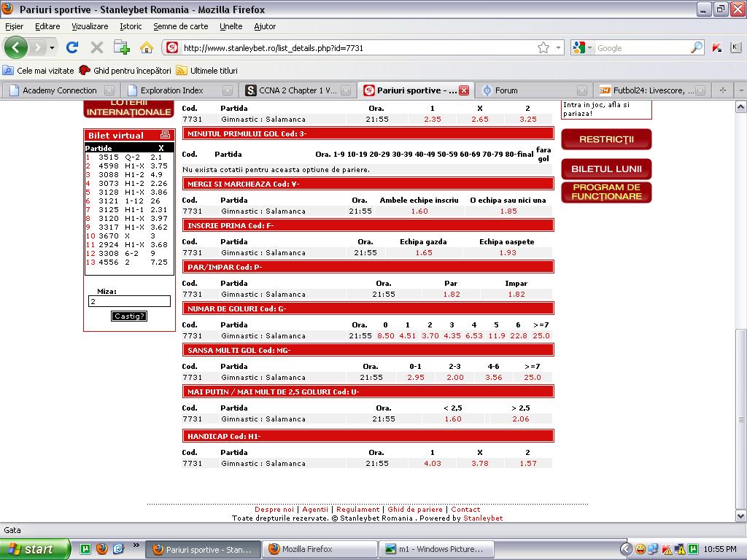Go to the Home page icon
747x560 pixels.
[x=147, y=47]
